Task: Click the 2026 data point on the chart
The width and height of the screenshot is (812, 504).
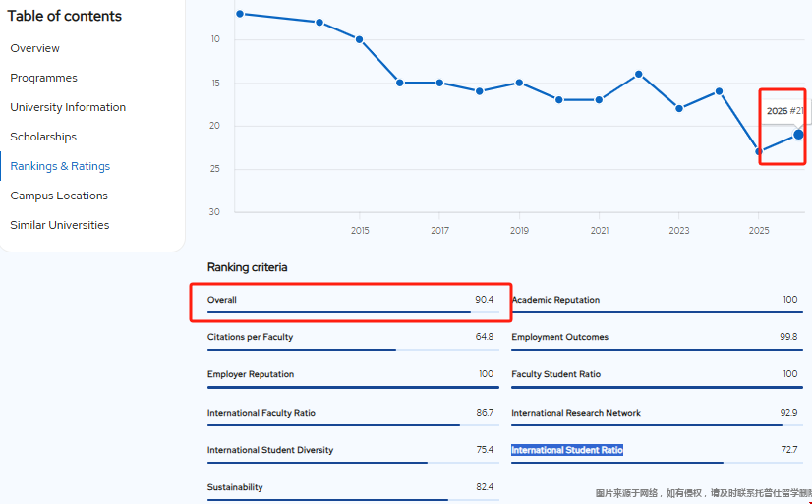Action: tap(798, 135)
